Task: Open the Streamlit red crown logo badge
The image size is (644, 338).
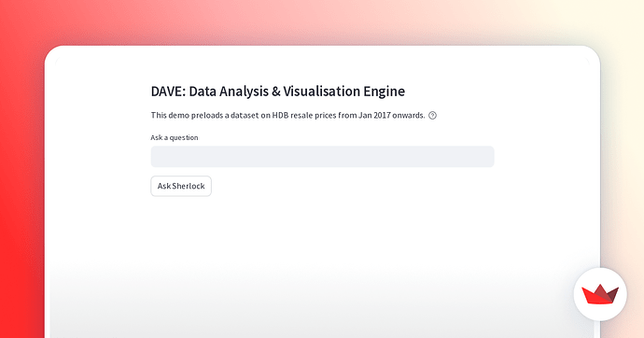Action: point(600,294)
